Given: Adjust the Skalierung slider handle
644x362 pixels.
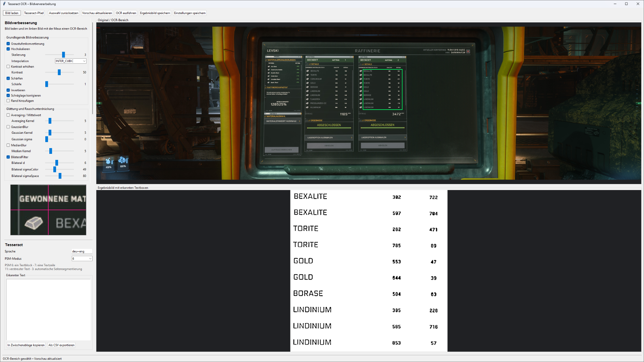Looking at the screenshot, I should point(63,55).
